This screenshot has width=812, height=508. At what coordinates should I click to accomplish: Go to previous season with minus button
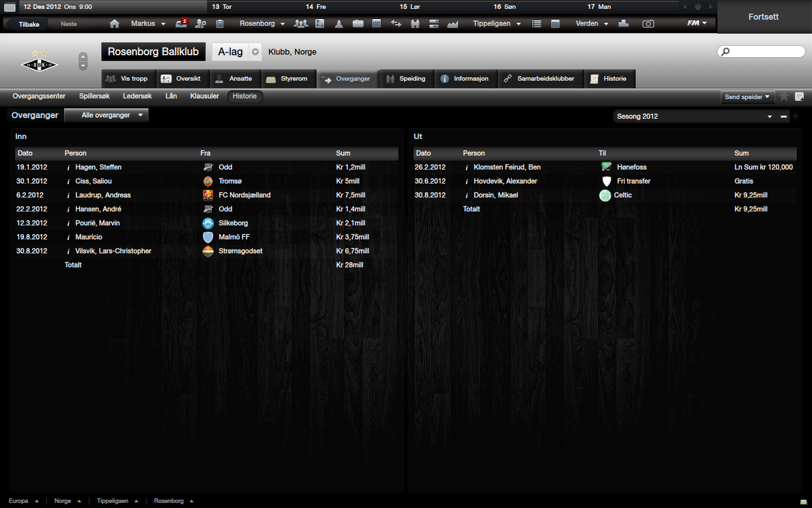pos(784,116)
